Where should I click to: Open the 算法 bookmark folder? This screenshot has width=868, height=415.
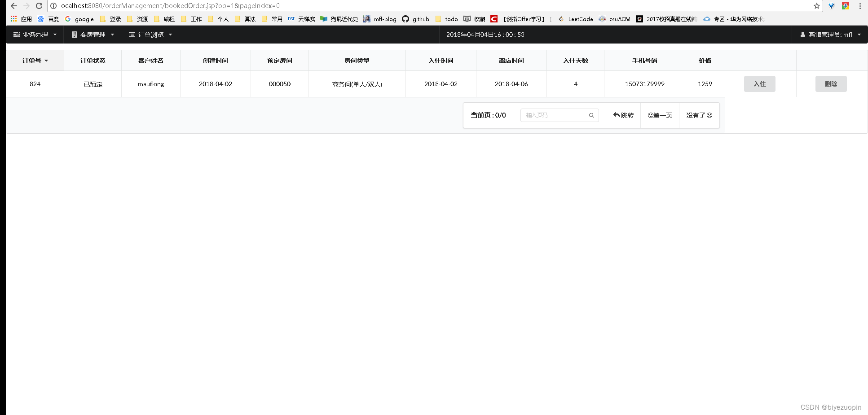[245, 19]
